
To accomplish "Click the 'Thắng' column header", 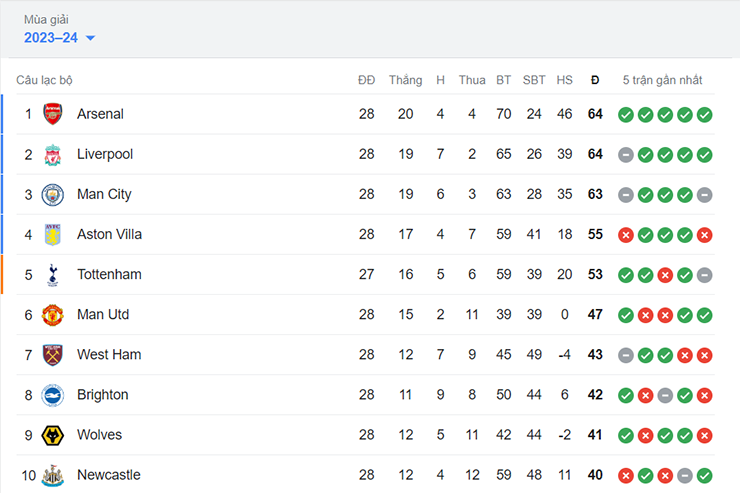I will point(405,80).
